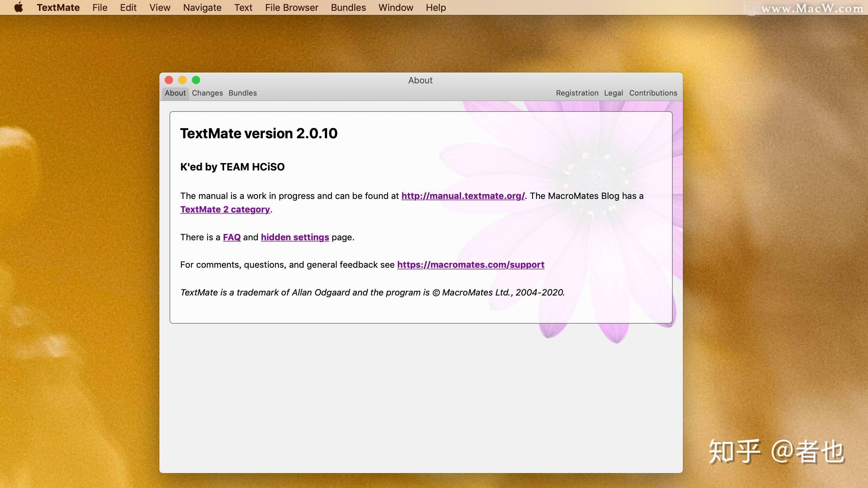Image resolution: width=868 pixels, height=488 pixels.
Task: Open the macromates.com support link
Action: pos(471,265)
